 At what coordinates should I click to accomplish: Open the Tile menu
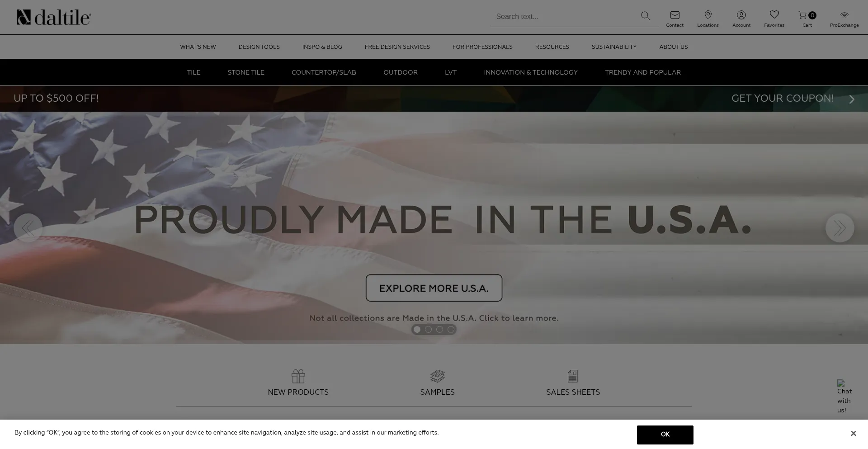point(193,72)
